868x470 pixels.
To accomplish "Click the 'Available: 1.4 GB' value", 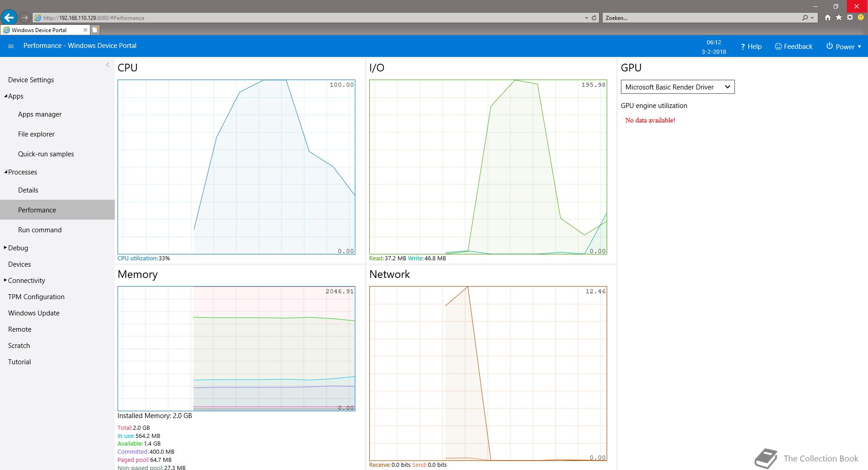I will point(139,444).
